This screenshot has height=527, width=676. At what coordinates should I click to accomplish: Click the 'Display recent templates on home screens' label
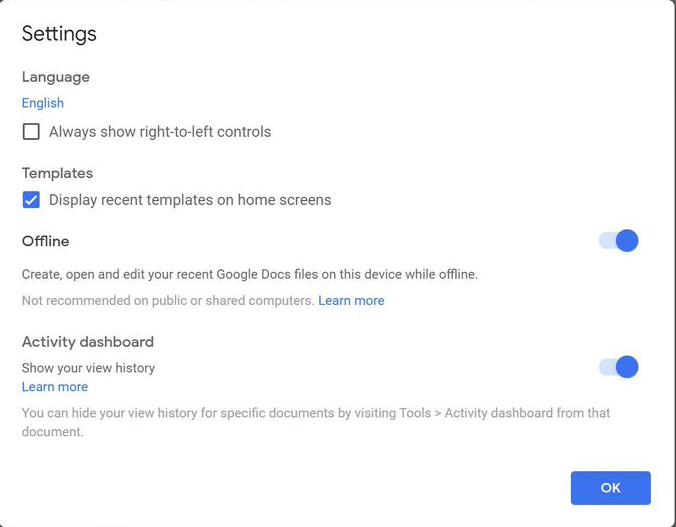(190, 200)
